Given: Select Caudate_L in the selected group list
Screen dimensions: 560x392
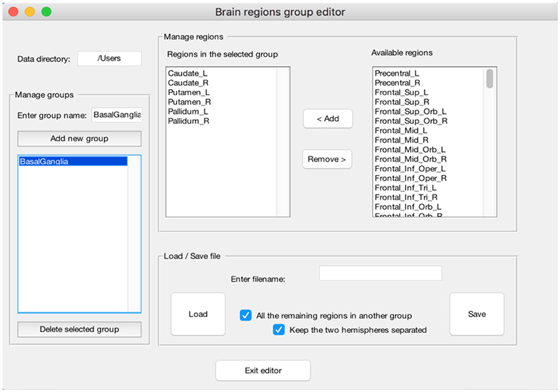Looking at the screenshot, I should [x=221, y=73].
